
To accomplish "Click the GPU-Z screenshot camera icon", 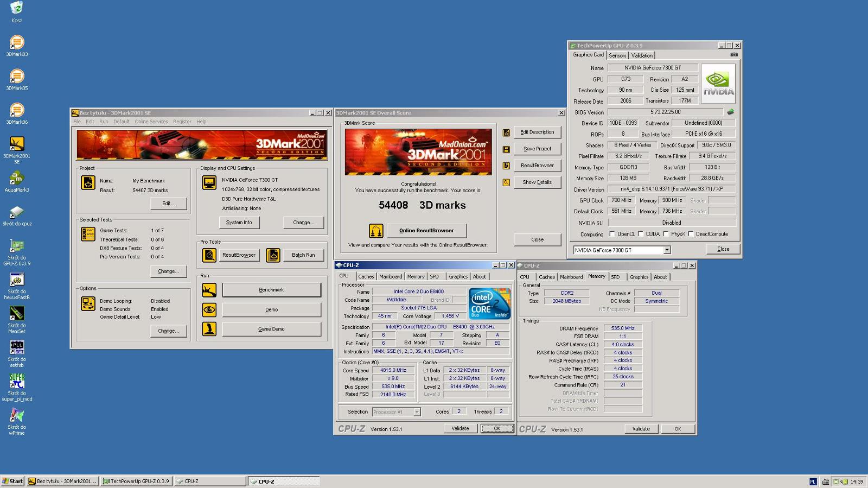I will tap(734, 55).
